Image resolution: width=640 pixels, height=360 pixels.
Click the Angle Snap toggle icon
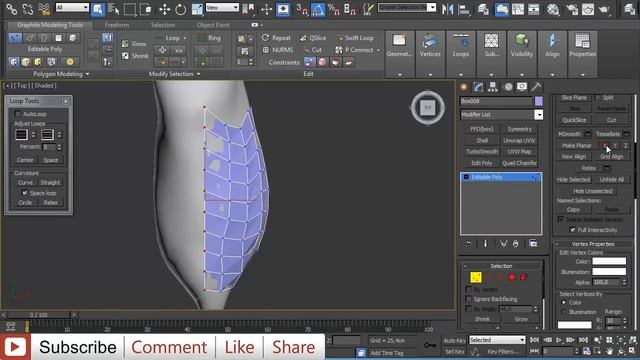coord(318,9)
